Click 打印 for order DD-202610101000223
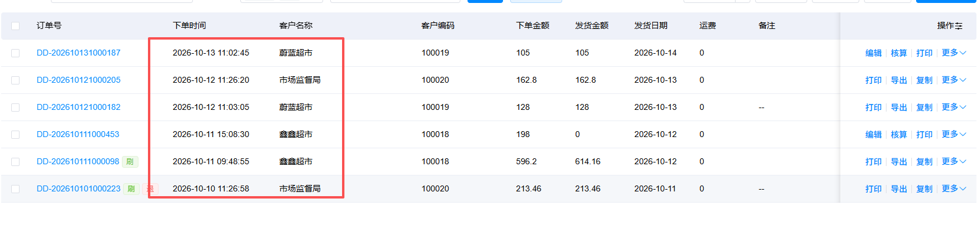Screen dimensions: 980x244 (873, 189)
